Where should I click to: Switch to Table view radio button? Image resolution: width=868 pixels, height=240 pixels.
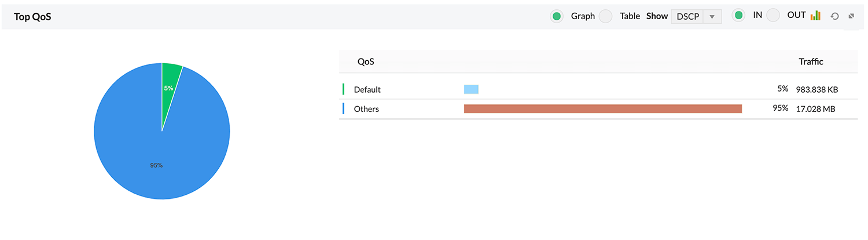(605, 16)
